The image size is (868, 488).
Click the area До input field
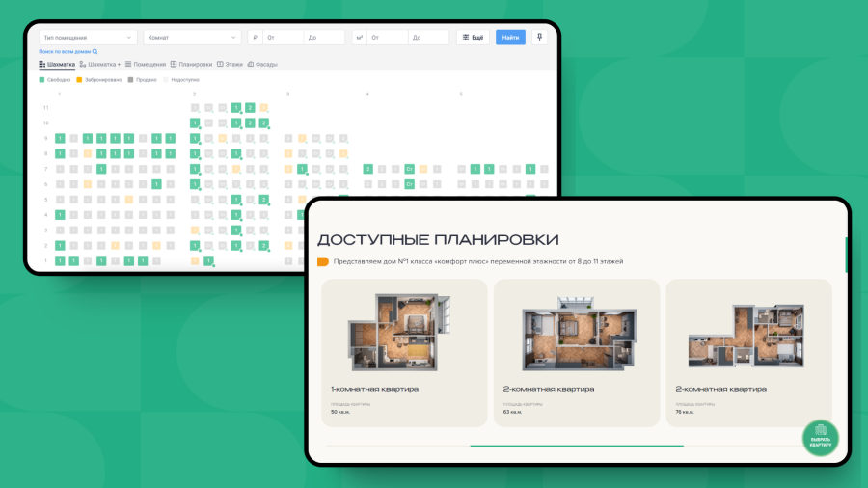pos(428,37)
